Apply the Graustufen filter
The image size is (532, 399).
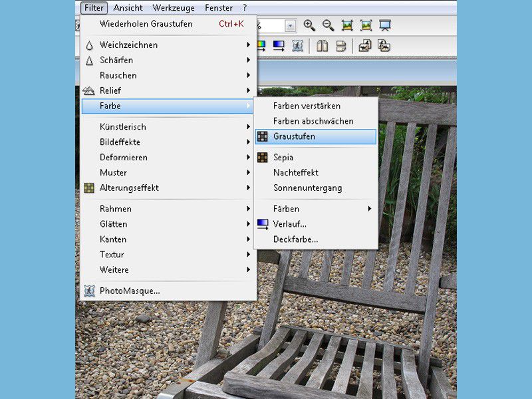click(315, 136)
